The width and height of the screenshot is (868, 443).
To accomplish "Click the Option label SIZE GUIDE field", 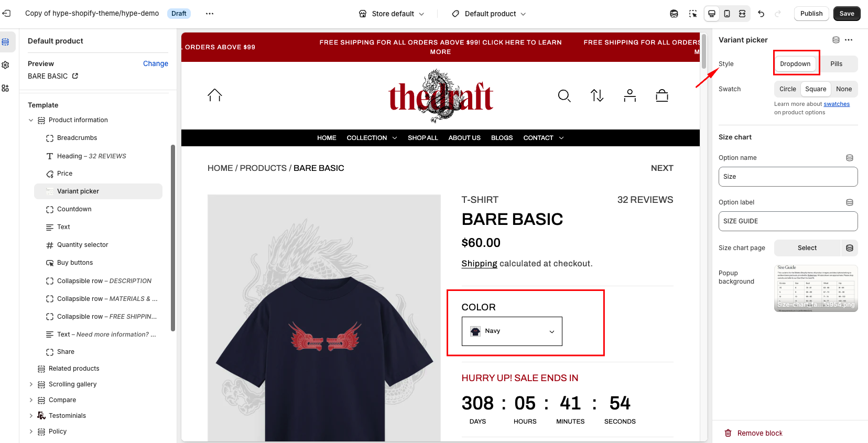I will coord(788,221).
